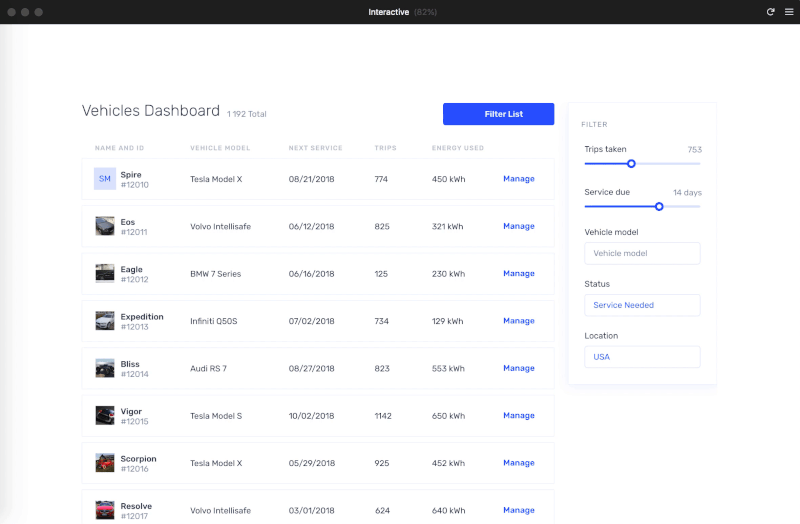Manage the Spire vehicle
Viewport: 800px width, 524px height.
point(519,179)
